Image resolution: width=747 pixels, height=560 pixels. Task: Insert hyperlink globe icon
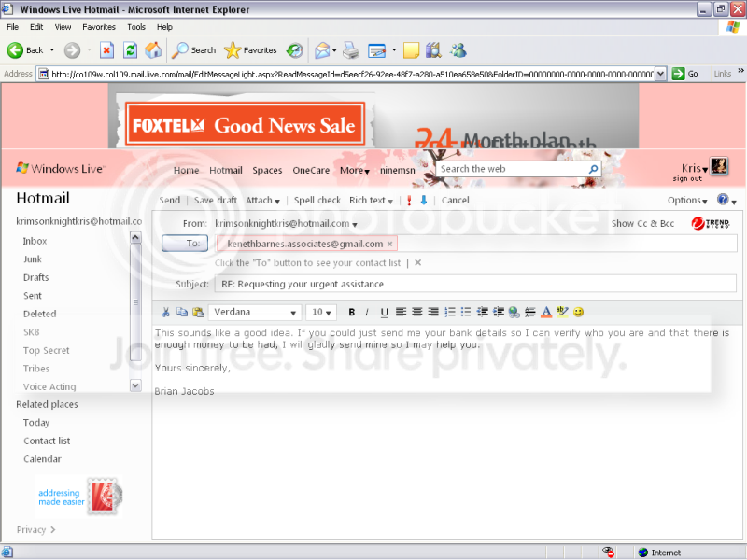pos(514,312)
